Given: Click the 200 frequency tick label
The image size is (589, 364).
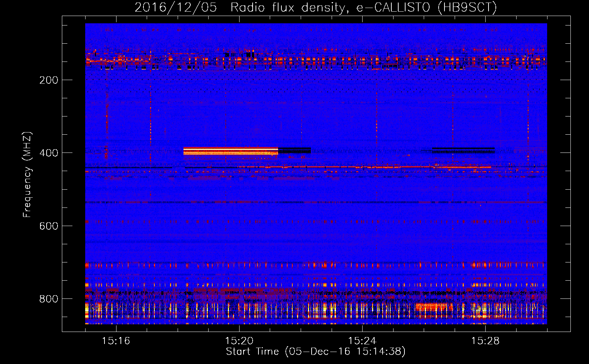Looking at the screenshot, I should click(49, 80).
